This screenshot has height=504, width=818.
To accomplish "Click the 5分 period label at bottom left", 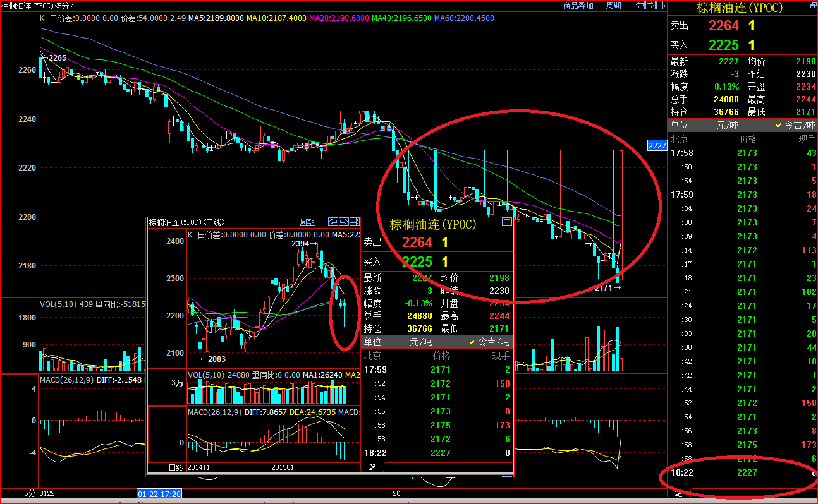I will [x=29, y=493].
